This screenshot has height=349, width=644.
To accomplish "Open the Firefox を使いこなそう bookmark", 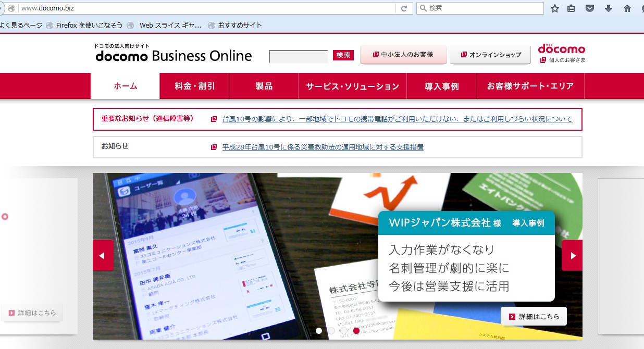I will coord(84,25).
